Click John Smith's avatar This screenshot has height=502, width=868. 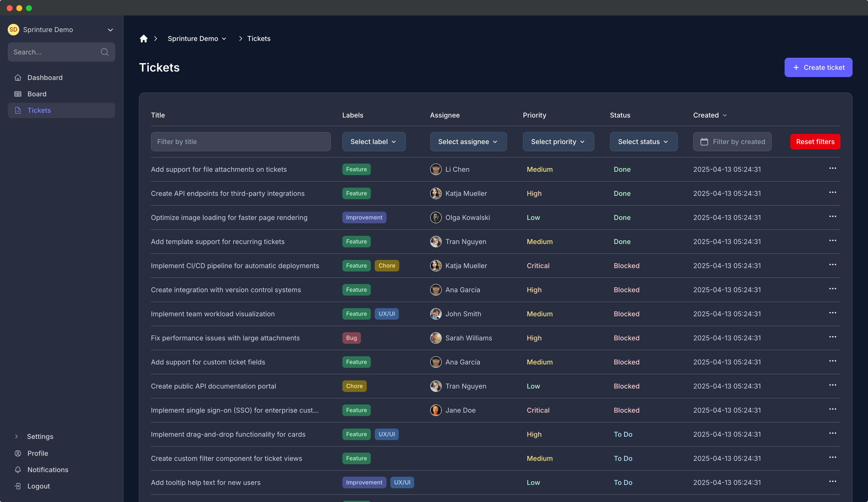click(x=436, y=314)
